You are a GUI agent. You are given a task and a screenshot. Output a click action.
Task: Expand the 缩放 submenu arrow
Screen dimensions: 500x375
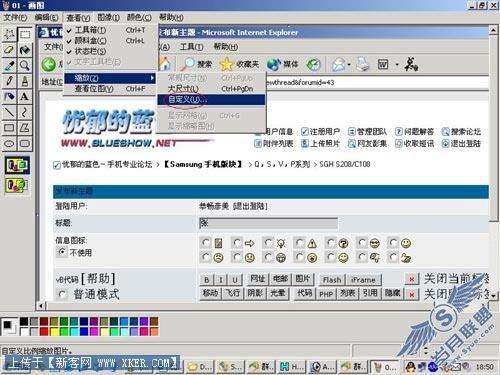(152, 78)
